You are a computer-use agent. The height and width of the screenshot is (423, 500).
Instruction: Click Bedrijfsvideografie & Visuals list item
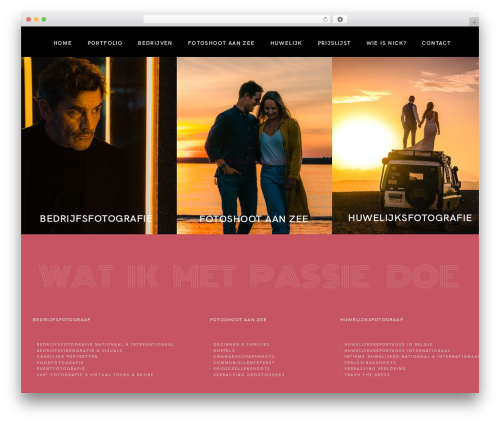point(78,350)
